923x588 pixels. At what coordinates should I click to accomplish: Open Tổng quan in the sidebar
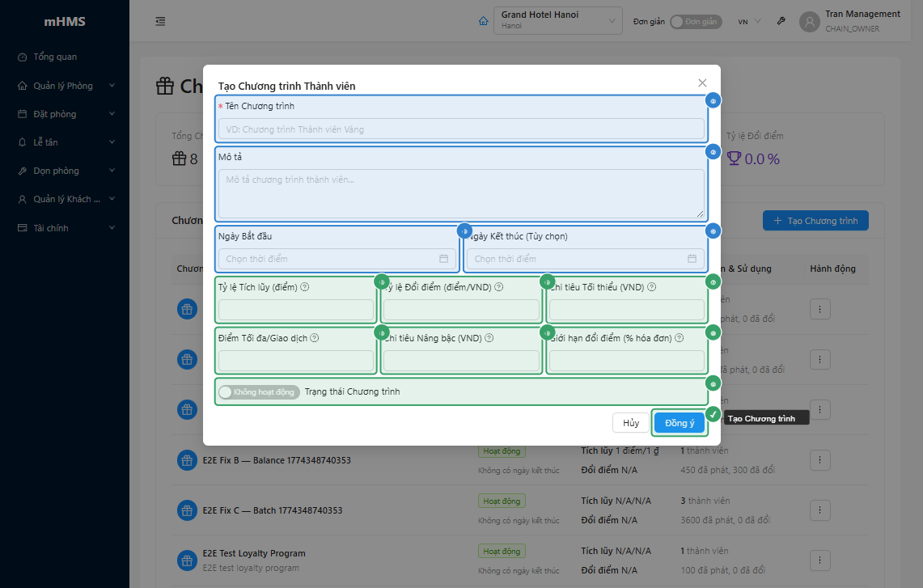[55, 57]
